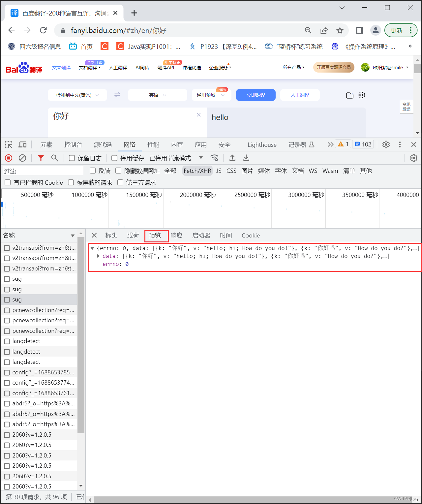Toggle the 反转 filter checkbox

pyautogui.click(x=93, y=171)
